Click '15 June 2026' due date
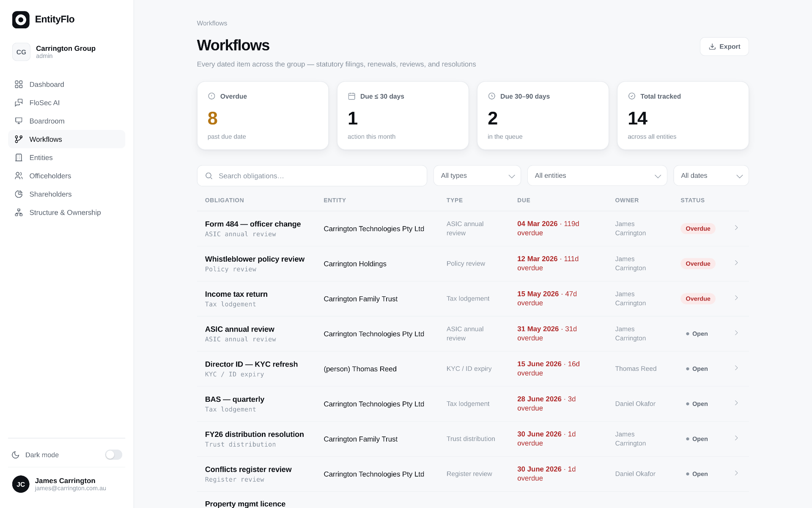 coord(539,364)
